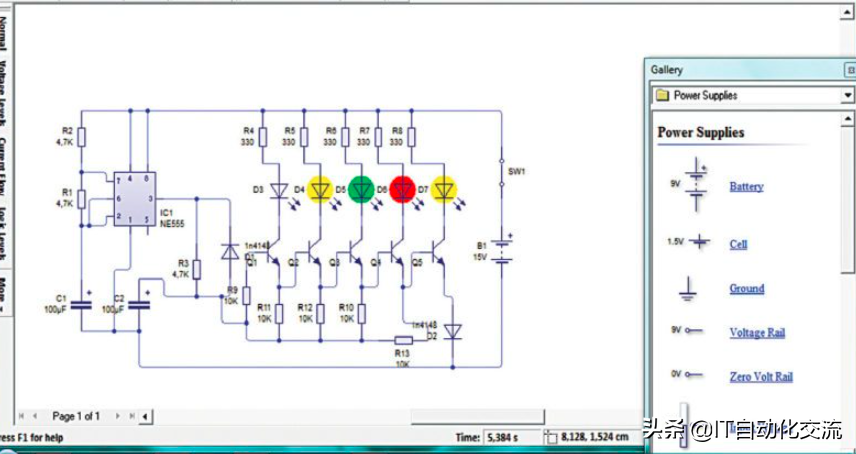Open the Voltage Rail link
856x454 pixels.
tap(757, 332)
